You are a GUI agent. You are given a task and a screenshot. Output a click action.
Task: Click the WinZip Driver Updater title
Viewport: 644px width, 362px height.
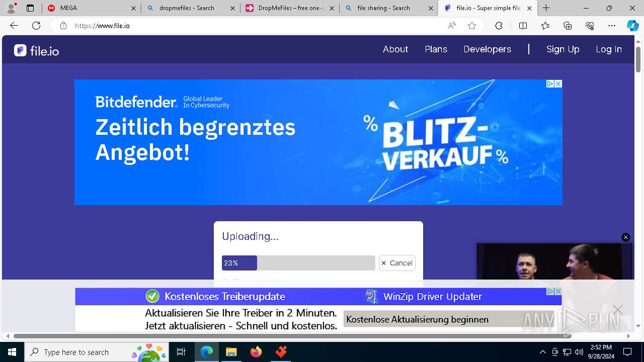click(x=433, y=297)
